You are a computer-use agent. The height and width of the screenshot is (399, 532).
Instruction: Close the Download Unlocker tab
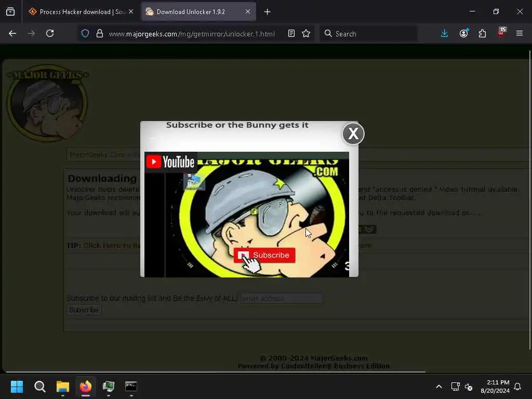[x=248, y=12]
